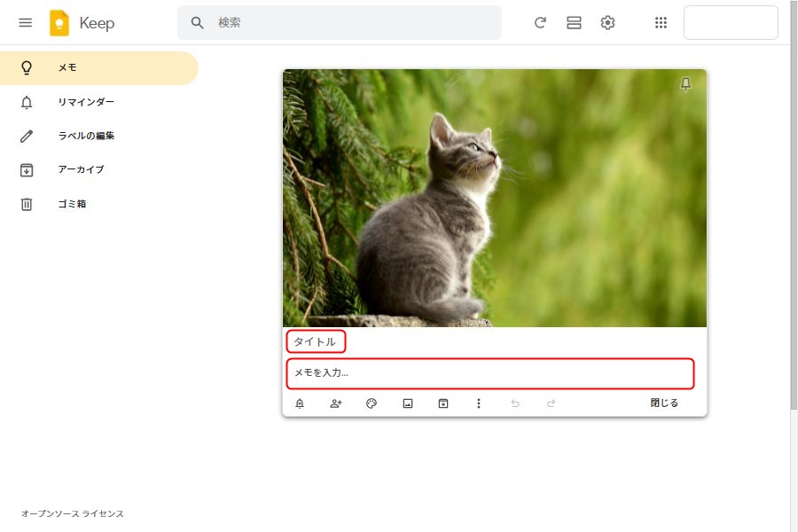Open the Google apps grid launcher
798x532 pixels.
click(661, 23)
